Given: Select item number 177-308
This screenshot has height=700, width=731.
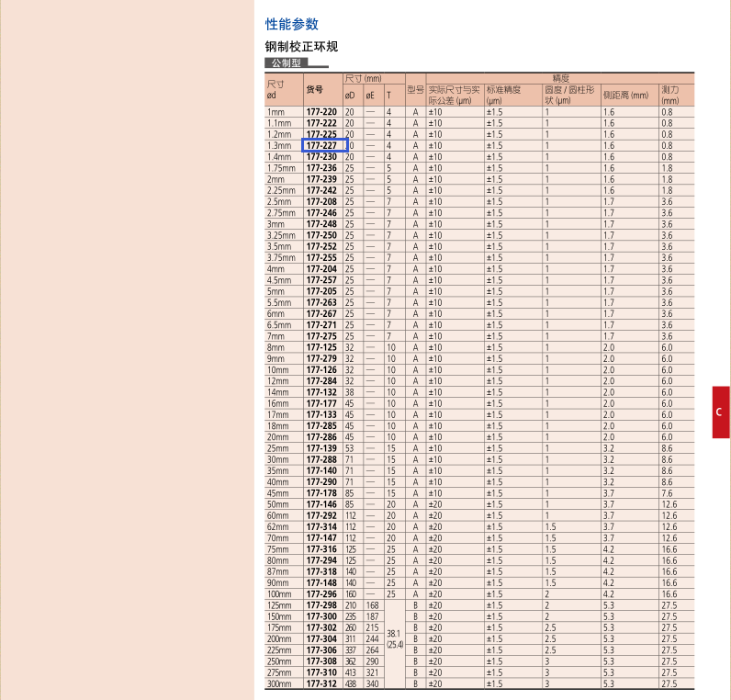Looking at the screenshot, I should [321, 661].
